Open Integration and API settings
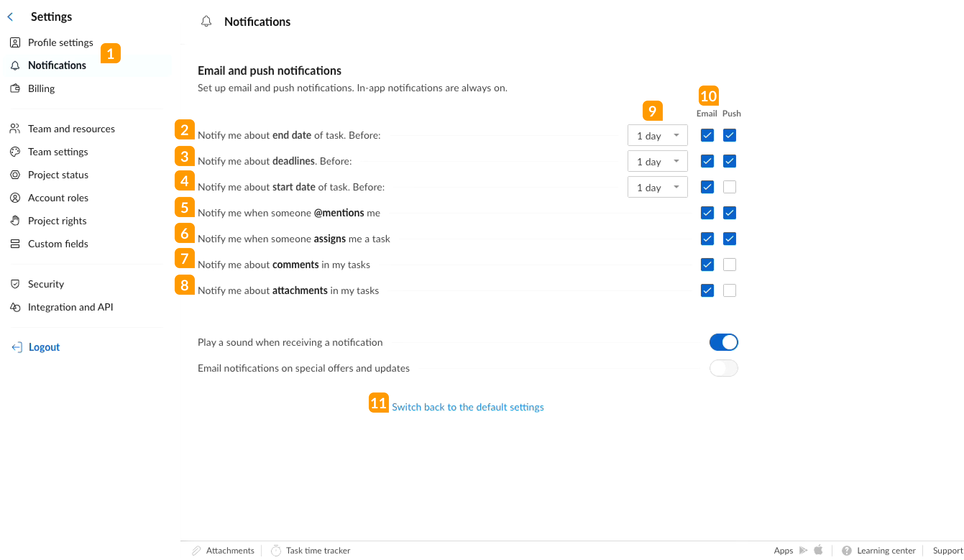 pos(71,307)
